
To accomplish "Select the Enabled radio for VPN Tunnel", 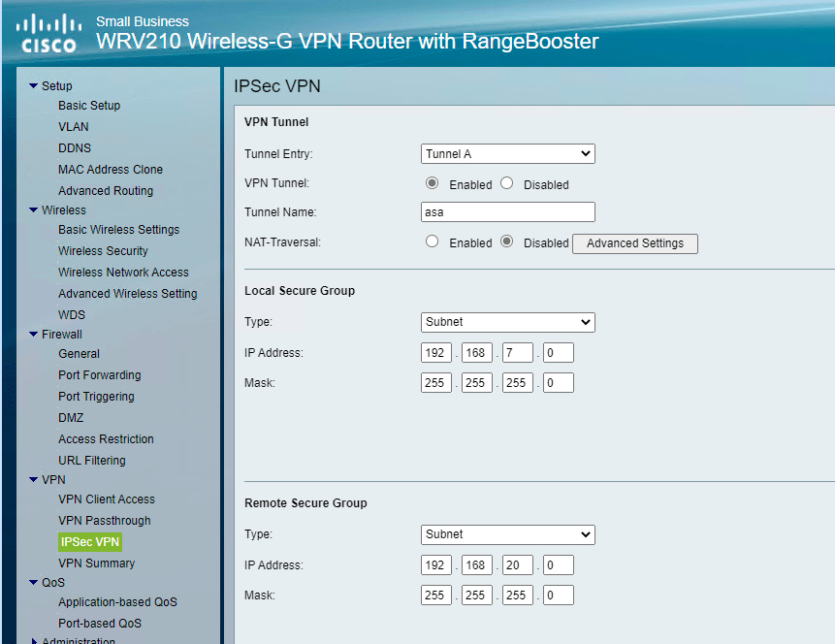I will coord(432,183).
